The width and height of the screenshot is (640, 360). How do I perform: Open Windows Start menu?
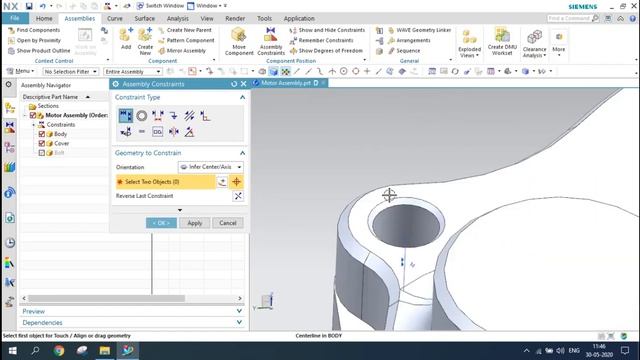click(13, 351)
